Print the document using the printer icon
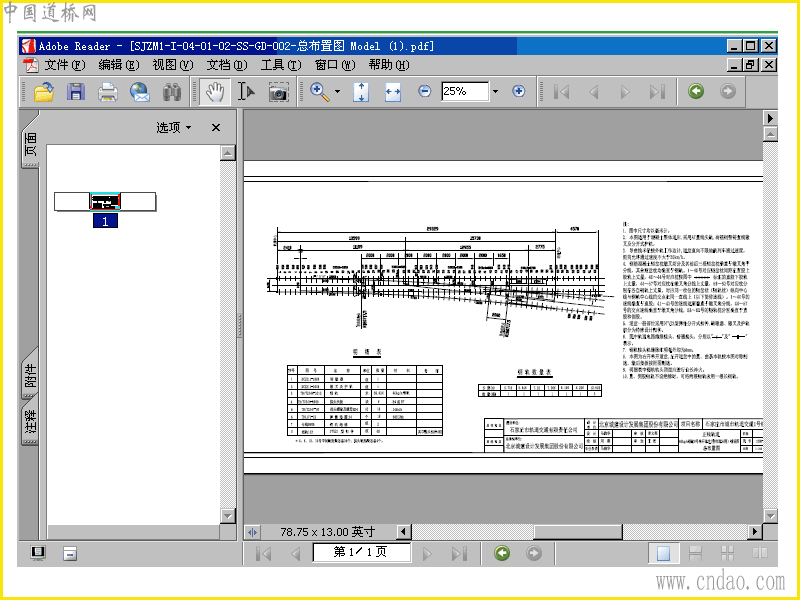This screenshot has width=800, height=600. tap(107, 92)
